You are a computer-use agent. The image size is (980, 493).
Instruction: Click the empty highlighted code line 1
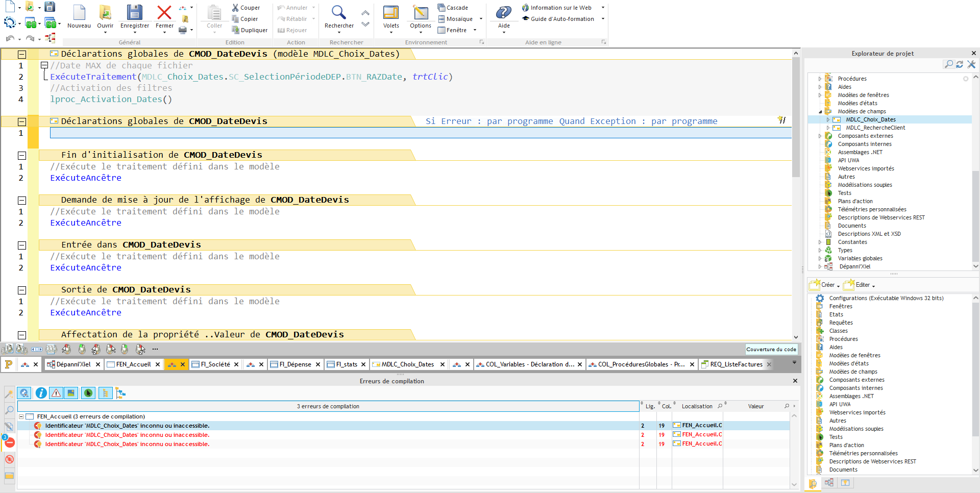(x=421, y=133)
